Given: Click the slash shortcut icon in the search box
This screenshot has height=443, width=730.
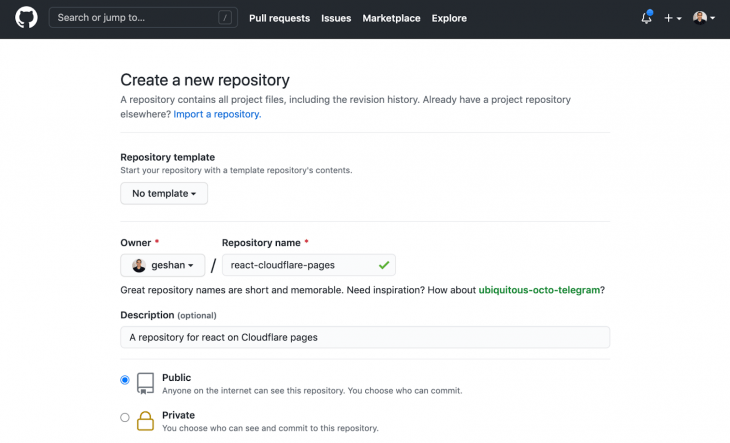Looking at the screenshot, I should (225, 18).
